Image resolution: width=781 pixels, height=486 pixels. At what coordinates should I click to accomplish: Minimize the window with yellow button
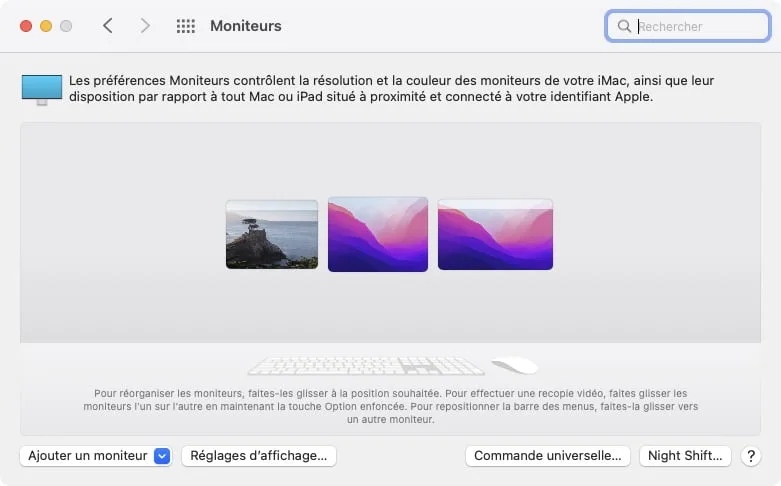click(x=46, y=26)
